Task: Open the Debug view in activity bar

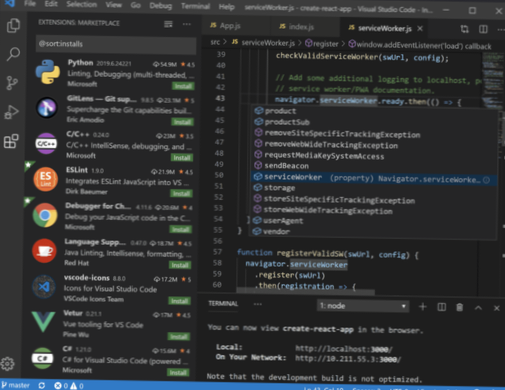Action: pyautogui.click(x=11, y=112)
